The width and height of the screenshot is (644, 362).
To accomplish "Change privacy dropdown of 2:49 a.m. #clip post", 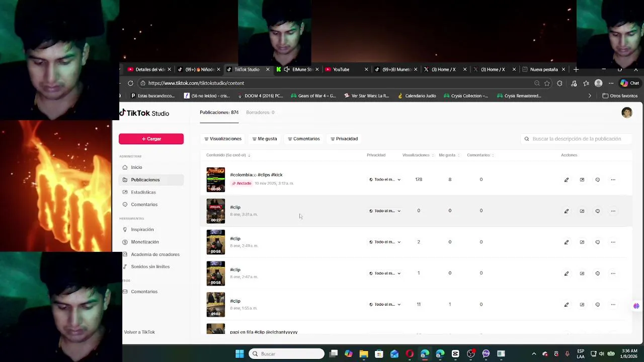I will [385, 242].
